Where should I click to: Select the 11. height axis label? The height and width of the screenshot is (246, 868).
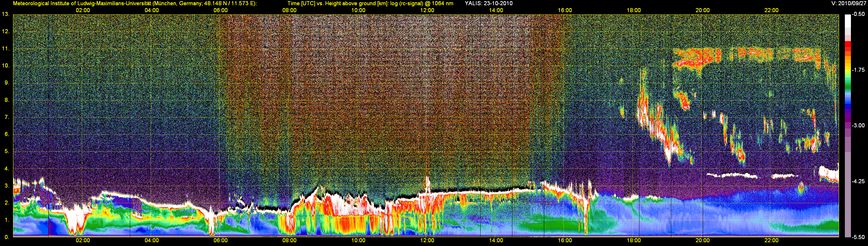tap(6, 49)
